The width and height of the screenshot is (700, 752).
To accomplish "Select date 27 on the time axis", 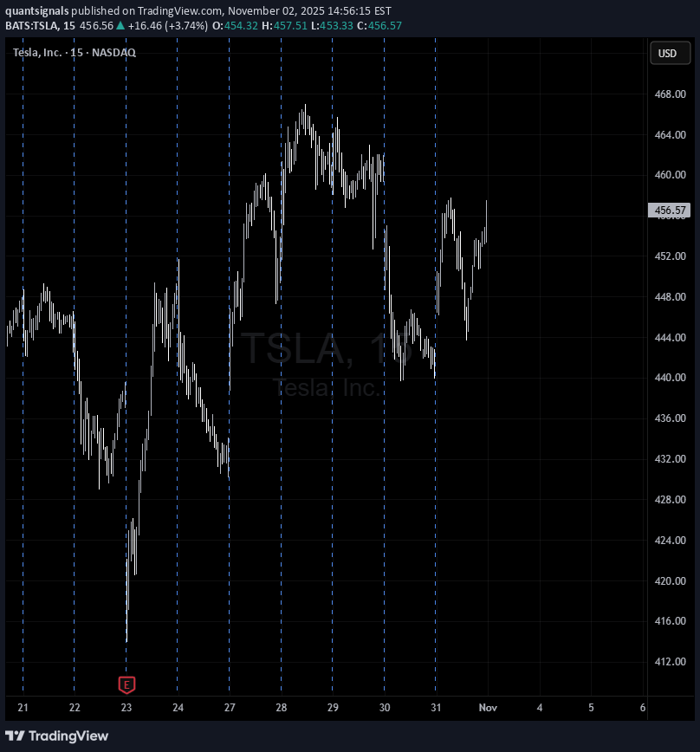I will [x=230, y=708].
